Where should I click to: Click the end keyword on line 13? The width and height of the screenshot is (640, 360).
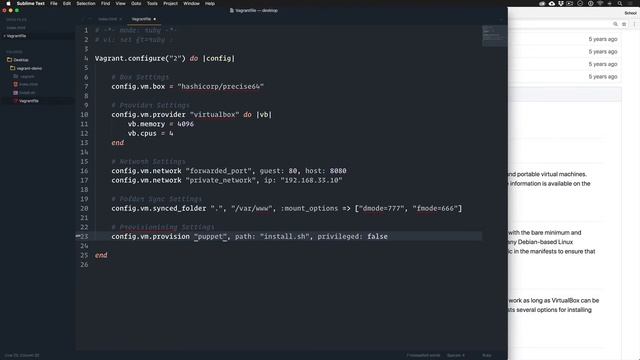(x=118, y=143)
